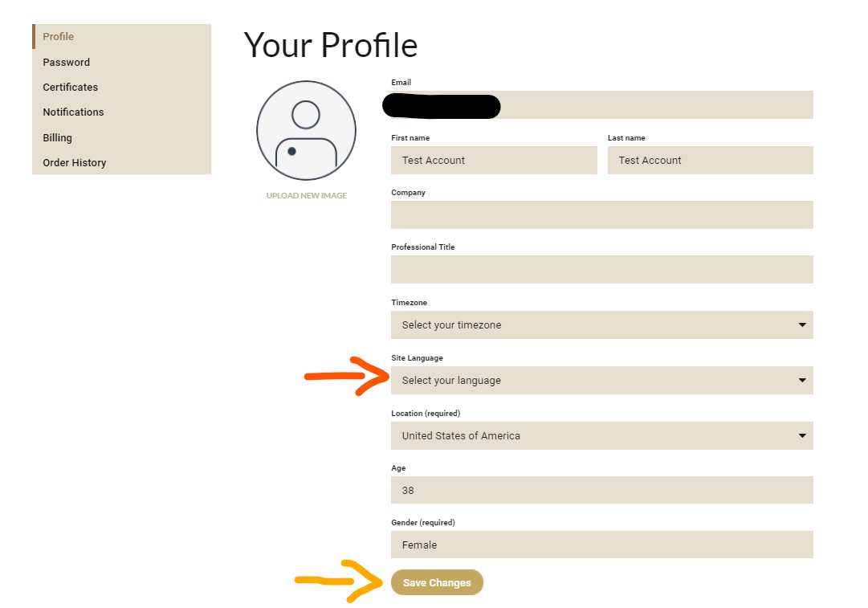Click the Age field showing 38

pos(601,490)
